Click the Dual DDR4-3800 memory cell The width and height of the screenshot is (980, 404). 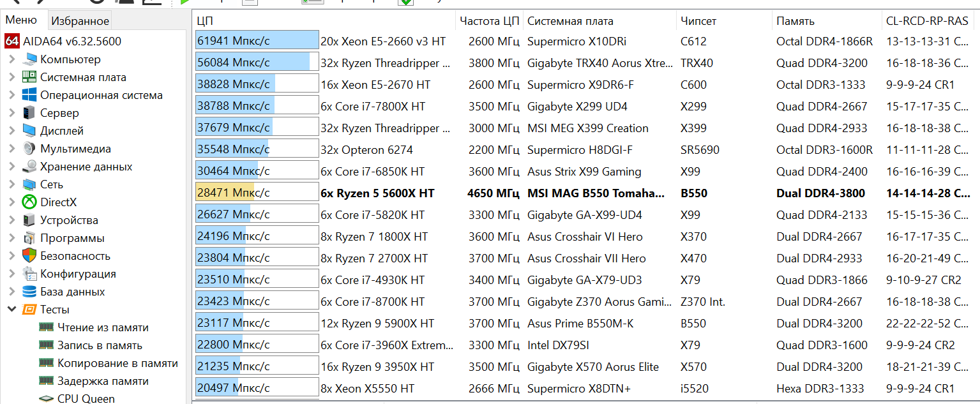coord(821,193)
